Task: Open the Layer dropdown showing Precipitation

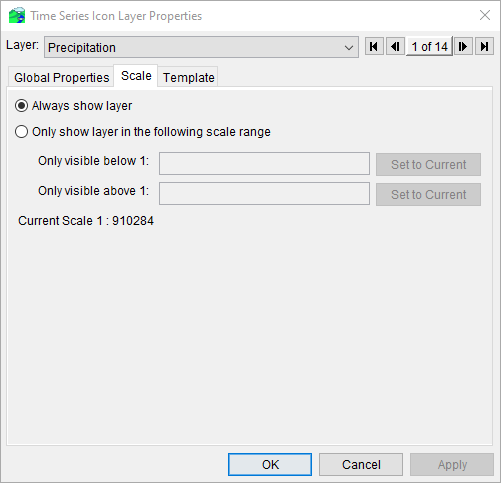Action: 201,47
